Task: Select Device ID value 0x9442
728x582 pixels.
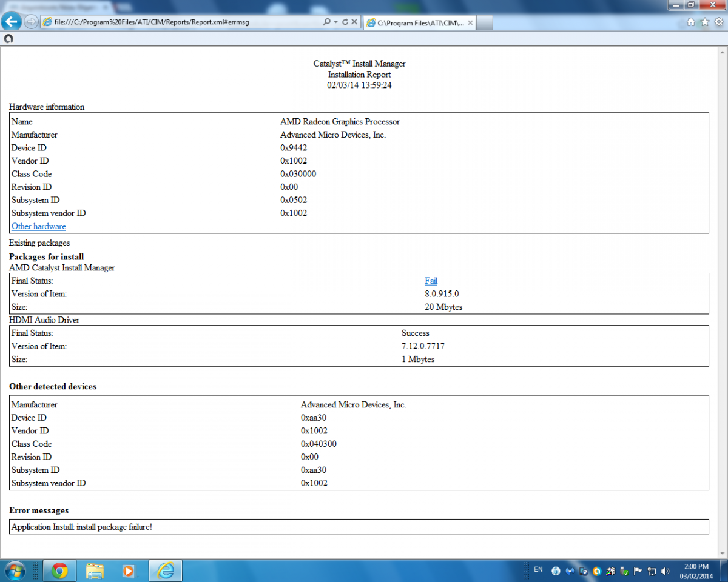Action: (294, 147)
